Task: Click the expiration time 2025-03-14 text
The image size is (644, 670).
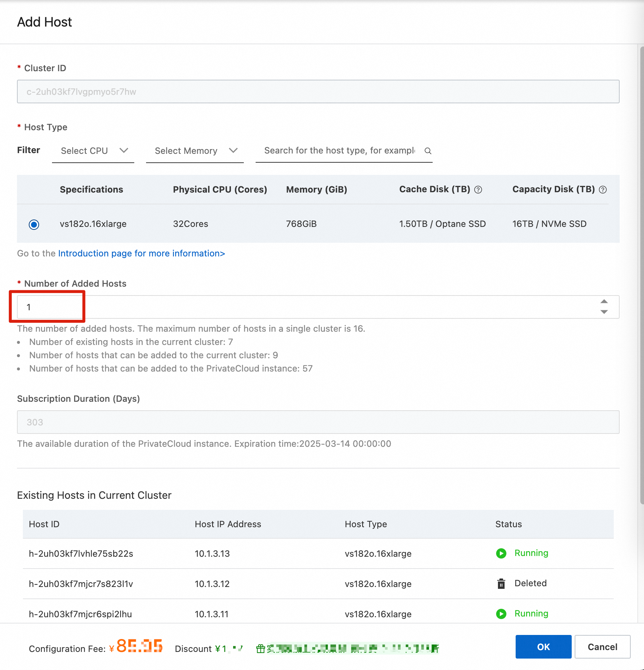Action: (345, 443)
